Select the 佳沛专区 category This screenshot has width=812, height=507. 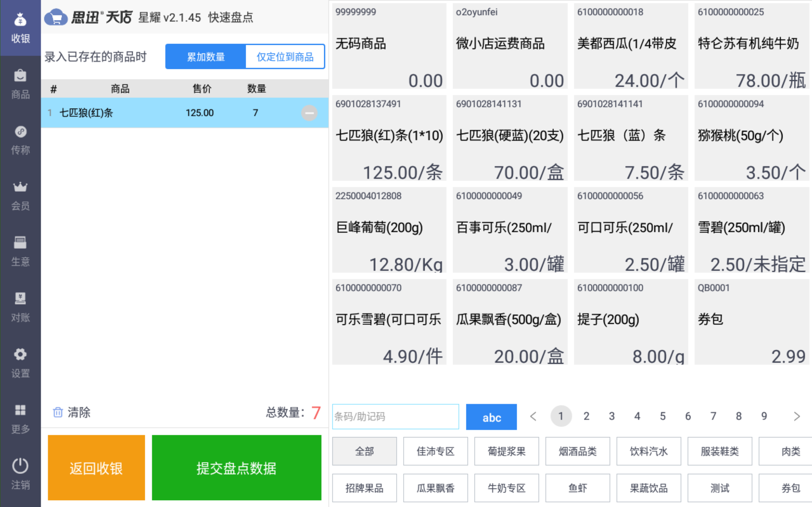[435, 451]
